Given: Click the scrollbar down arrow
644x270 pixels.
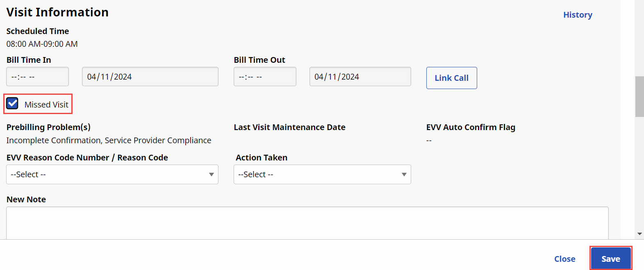Looking at the screenshot, I should tap(639, 234).
